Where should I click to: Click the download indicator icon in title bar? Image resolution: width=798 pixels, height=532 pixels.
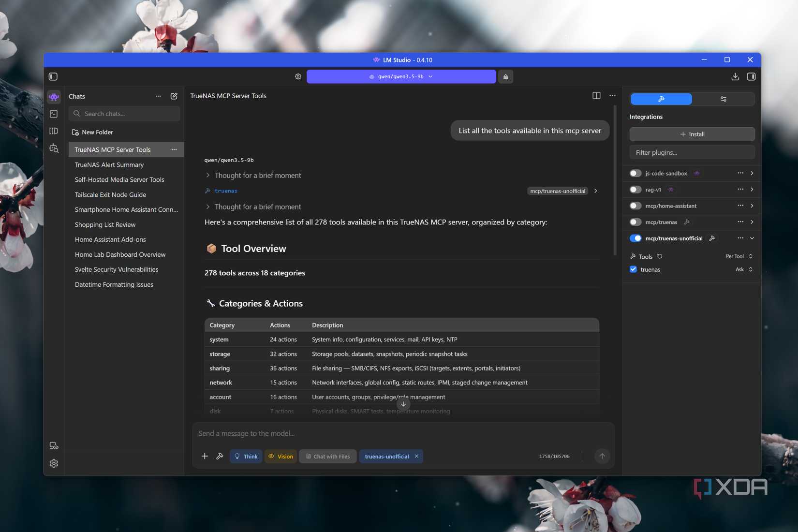[x=735, y=76]
